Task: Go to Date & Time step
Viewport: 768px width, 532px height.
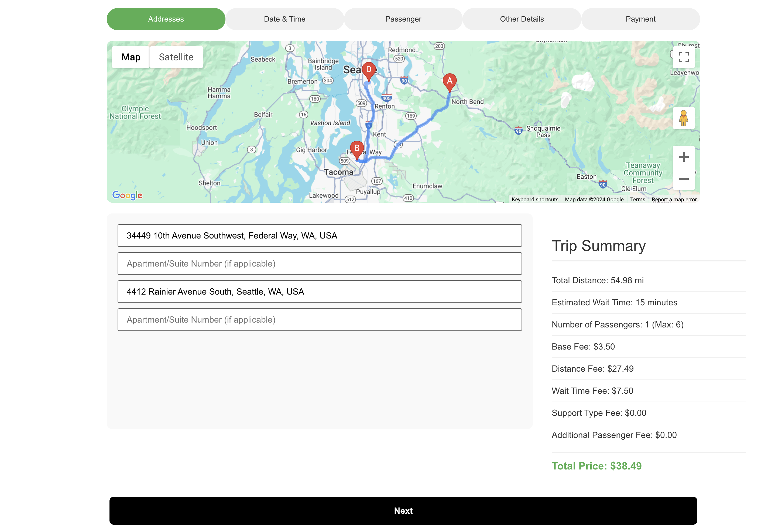Action: pyautogui.click(x=284, y=19)
